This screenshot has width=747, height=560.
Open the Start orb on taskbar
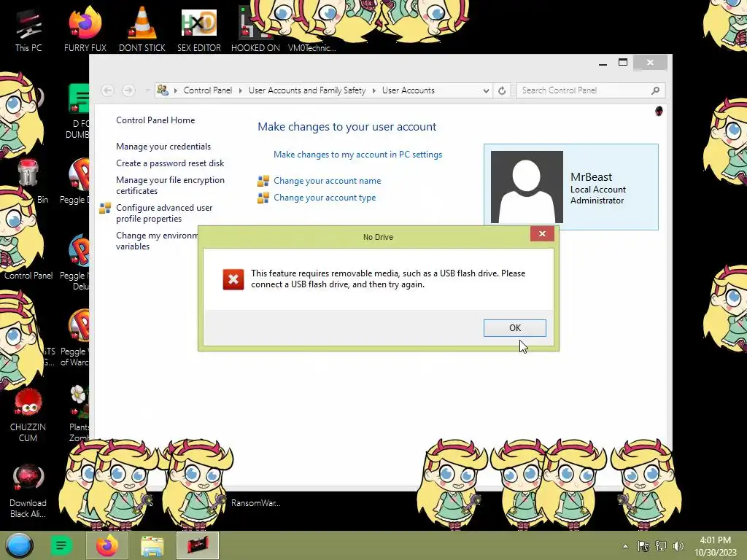(x=20, y=545)
